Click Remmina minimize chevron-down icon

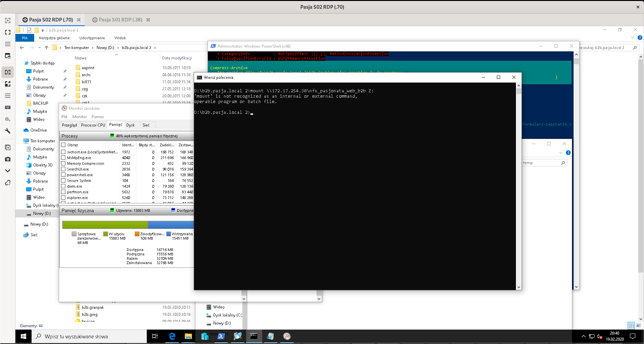(x=8, y=171)
